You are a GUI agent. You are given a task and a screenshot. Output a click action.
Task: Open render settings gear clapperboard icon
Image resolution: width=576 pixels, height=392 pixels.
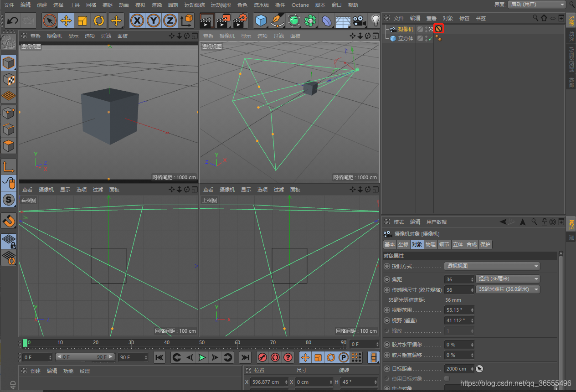tap(240, 21)
